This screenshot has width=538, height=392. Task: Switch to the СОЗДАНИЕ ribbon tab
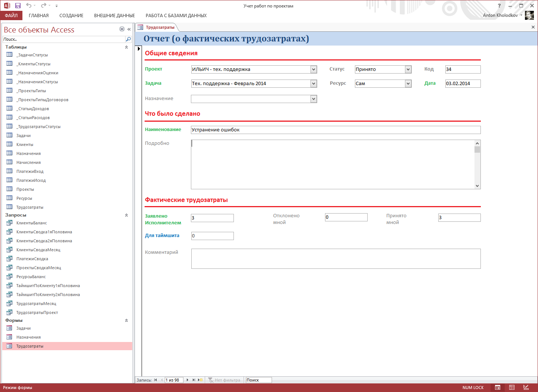tap(71, 16)
